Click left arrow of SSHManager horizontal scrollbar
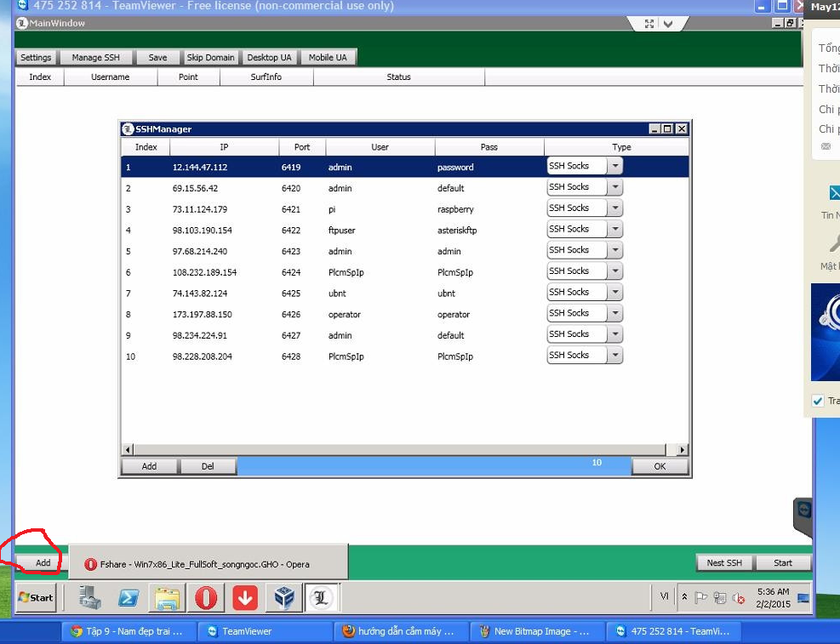This screenshot has width=840, height=644. [x=128, y=450]
